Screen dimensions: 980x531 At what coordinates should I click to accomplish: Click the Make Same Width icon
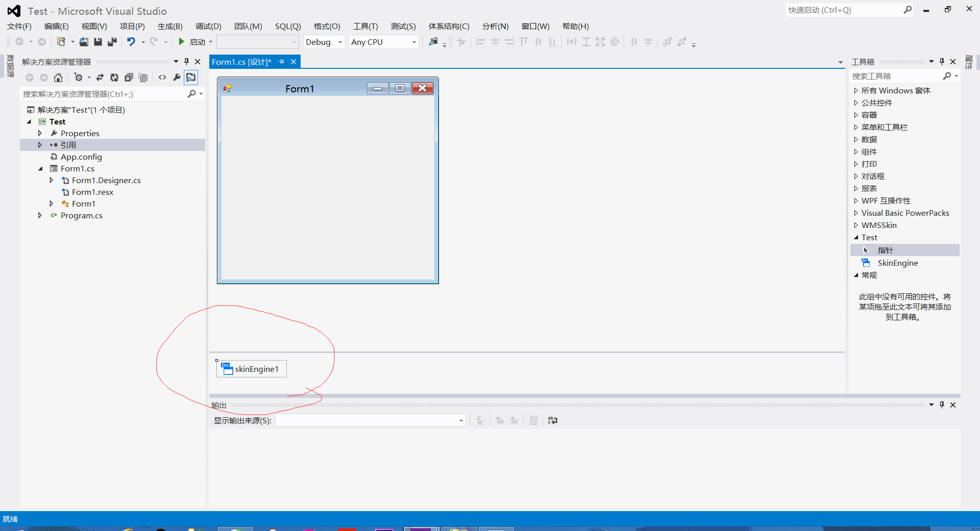(x=572, y=42)
